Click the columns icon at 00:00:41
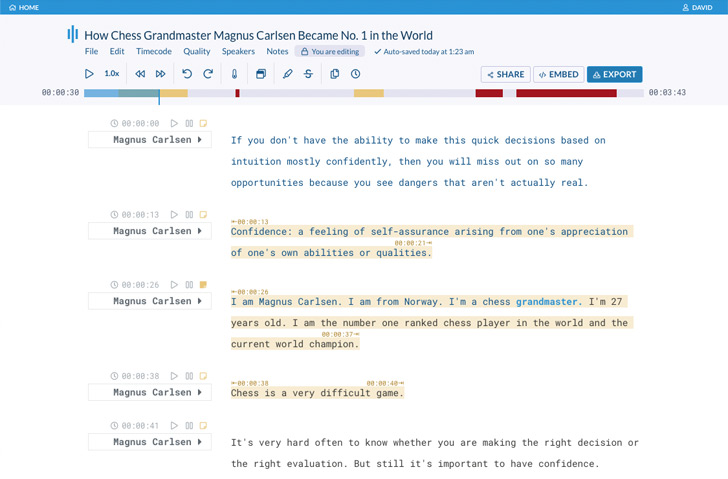 pos(189,426)
